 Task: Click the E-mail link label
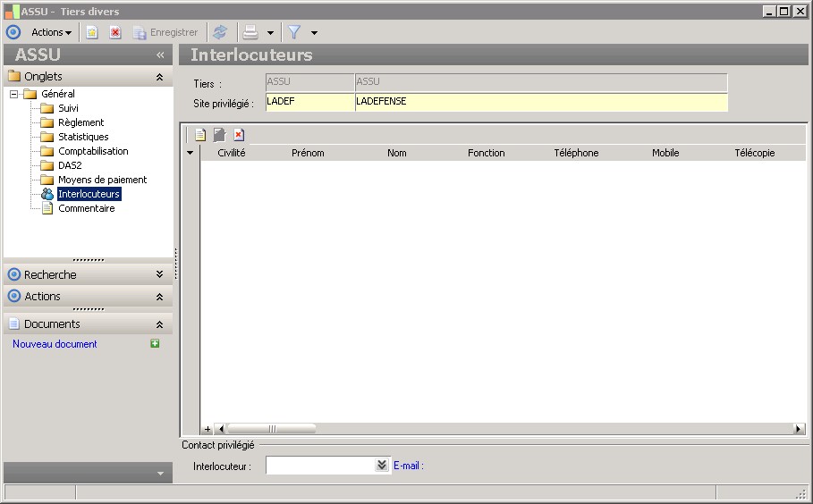408,466
